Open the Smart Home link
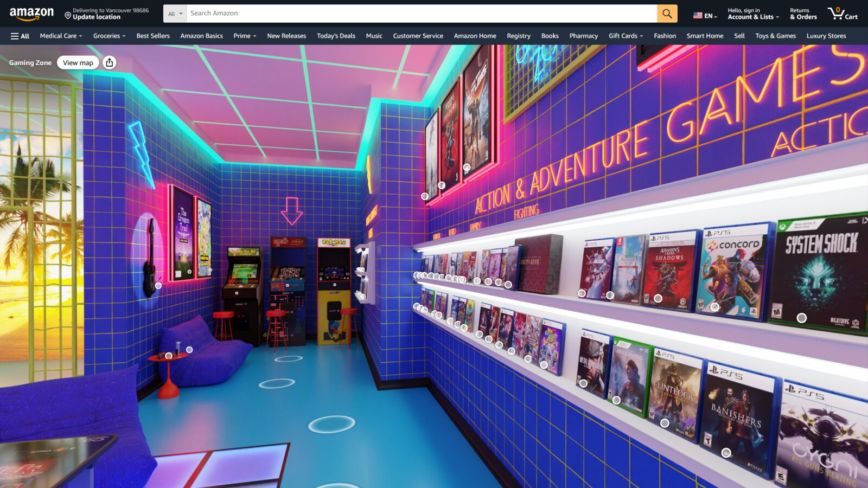This screenshot has height=488, width=868. (705, 36)
